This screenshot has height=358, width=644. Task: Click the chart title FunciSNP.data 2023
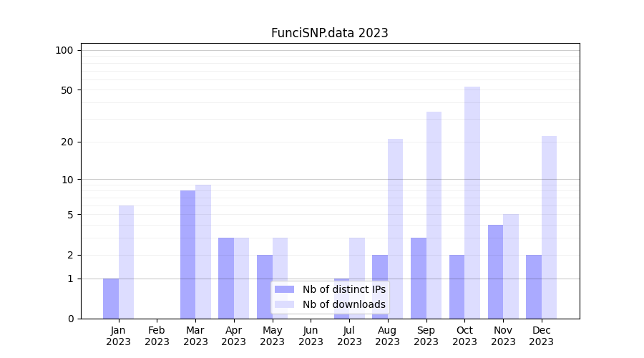click(329, 33)
